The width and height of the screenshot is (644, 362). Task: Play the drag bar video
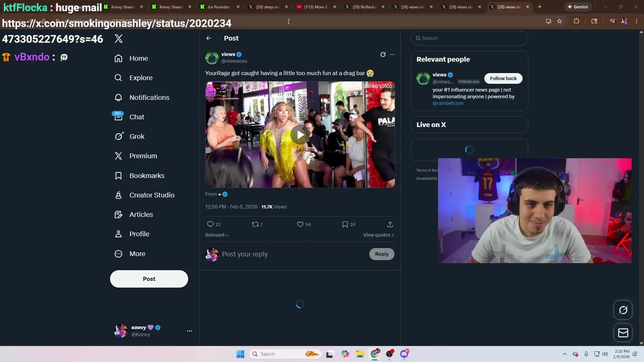click(x=300, y=135)
